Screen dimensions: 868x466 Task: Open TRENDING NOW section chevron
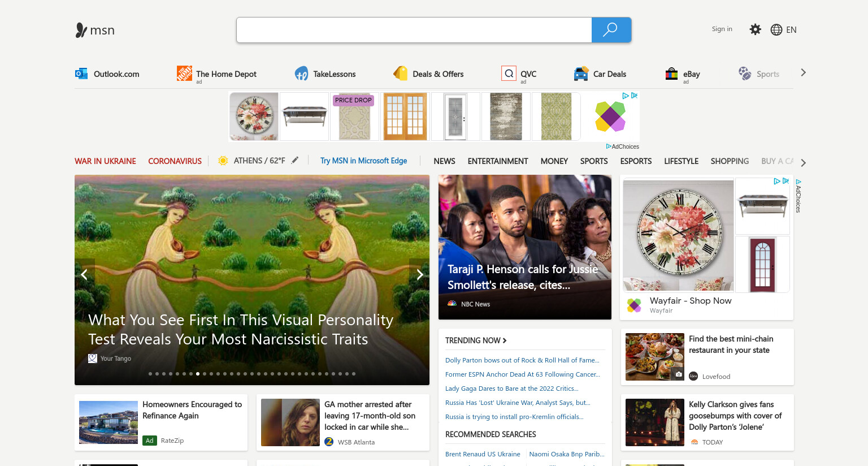coord(505,340)
